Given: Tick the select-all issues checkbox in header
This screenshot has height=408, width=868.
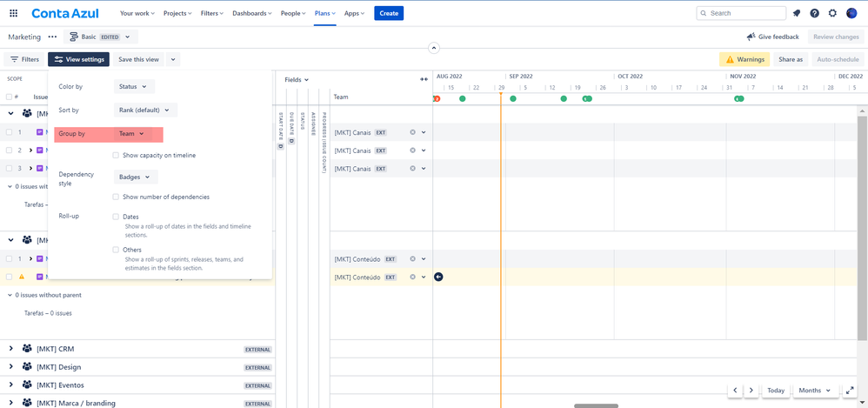Looking at the screenshot, I should 9,97.
